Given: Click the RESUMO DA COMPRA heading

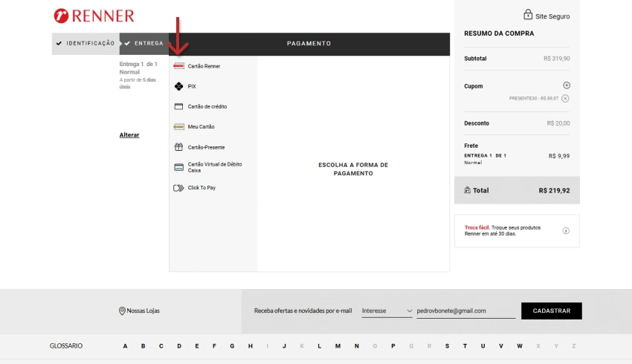Looking at the screenshot, I should point(499,33).
